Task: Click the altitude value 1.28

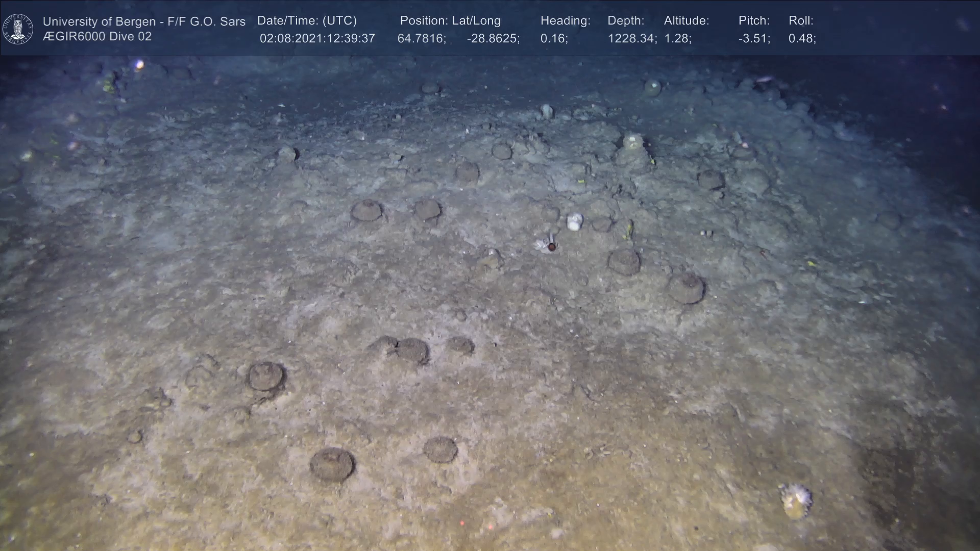Action: coord(677,39)
